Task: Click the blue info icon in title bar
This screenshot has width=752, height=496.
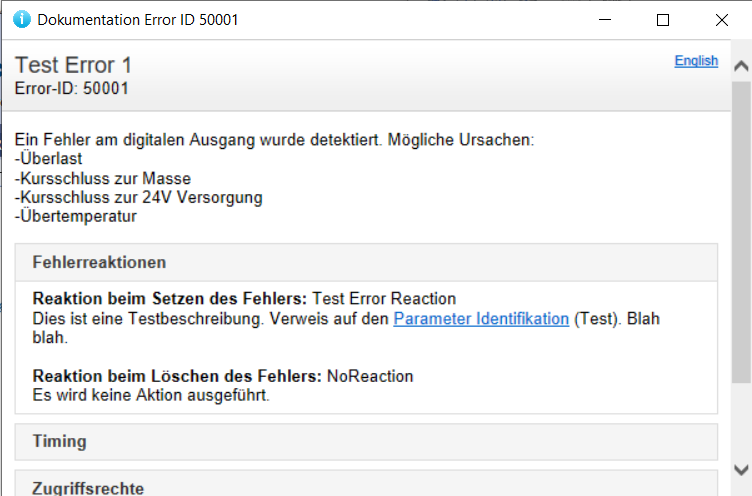Action: [x=21, y=20]
